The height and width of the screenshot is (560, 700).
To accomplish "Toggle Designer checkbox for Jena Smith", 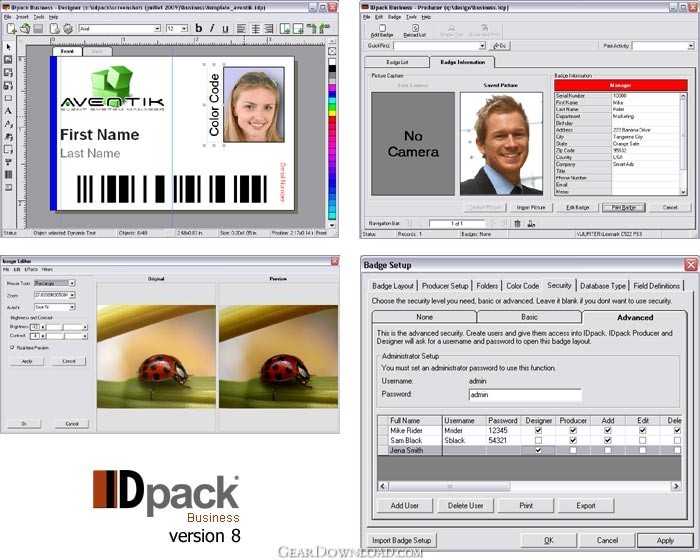I will (x=538, y=450).
